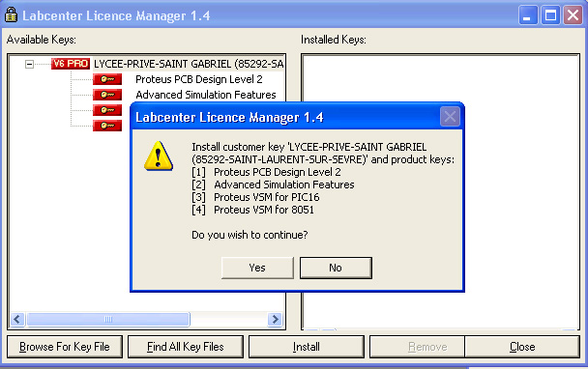Select the V6 PRO customer key icon
The width and height of the screenshot is (588, 369).
(x=71, y=64)
